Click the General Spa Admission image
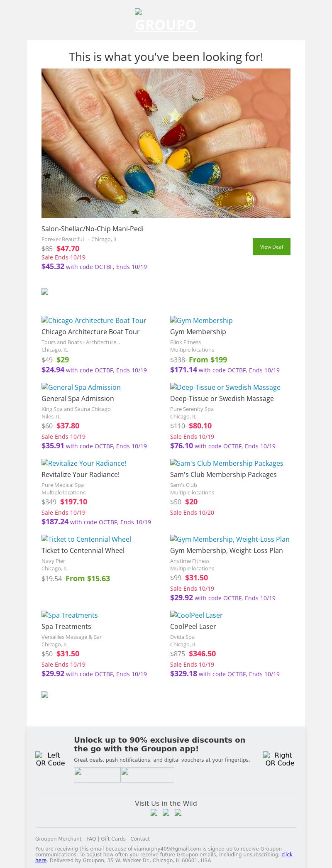Screen dimensions: 332x868 click(81, 387)
